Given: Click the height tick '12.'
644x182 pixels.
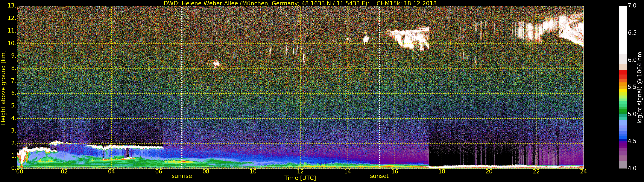Looking at the screenshot, I should pos(12,18).
